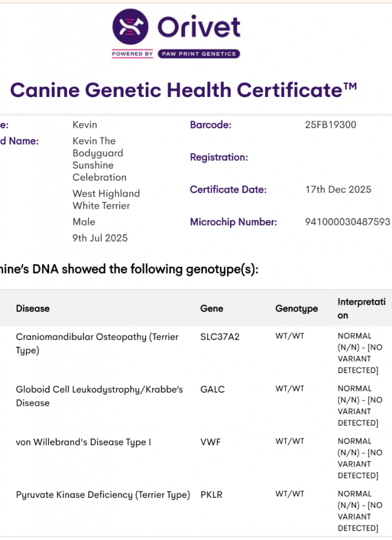Click the Orivet wordmark text
This screenshot has height=540, width=392.
click(x=199, y=27)
